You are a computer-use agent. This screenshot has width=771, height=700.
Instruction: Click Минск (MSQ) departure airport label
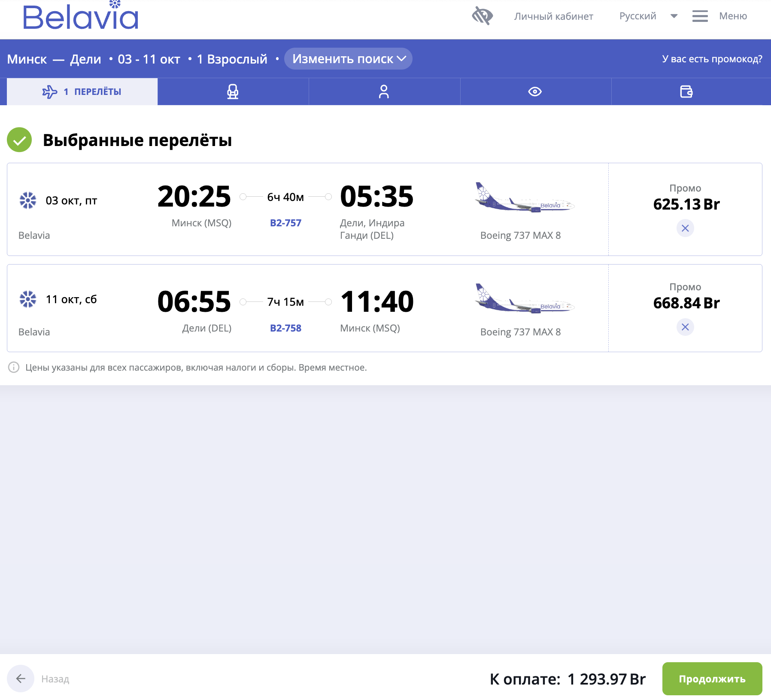tap(201, 223)
